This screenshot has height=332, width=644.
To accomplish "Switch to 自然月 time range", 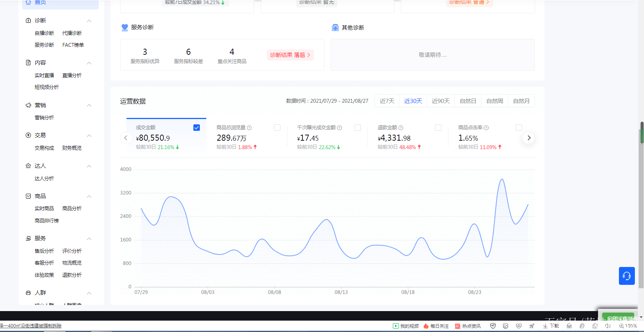I will click(x=521, y=101).
